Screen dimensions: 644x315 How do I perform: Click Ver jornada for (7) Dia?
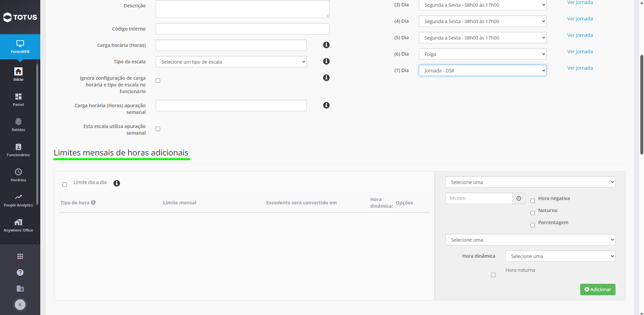(x=580, y=68)
